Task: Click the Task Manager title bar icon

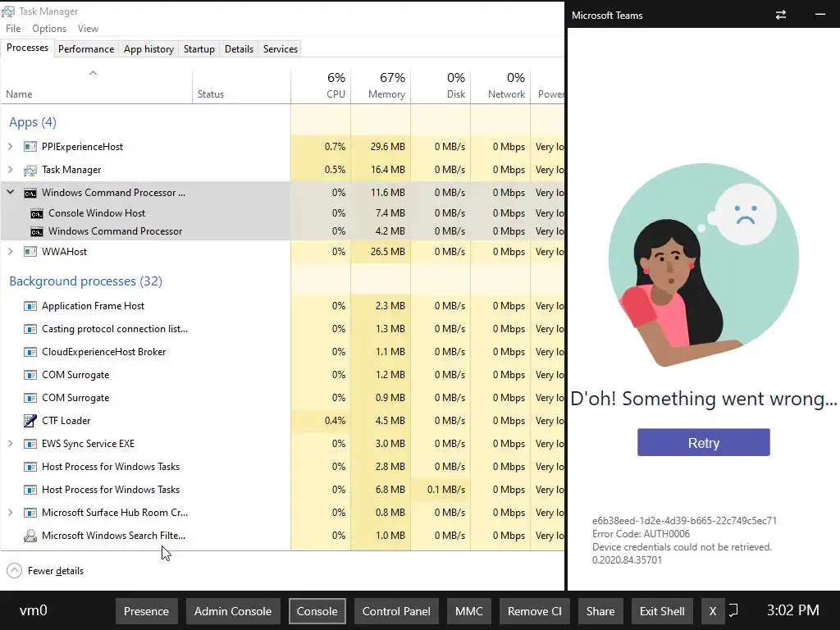Action: click(8, 11)
